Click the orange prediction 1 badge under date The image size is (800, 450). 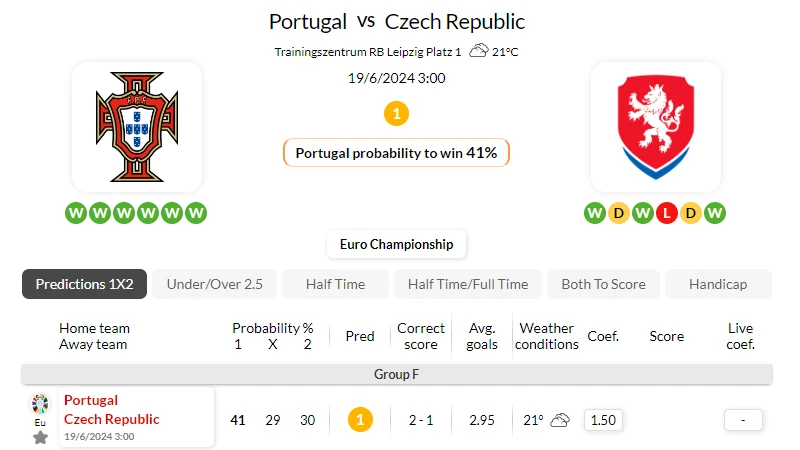(x=396, y=113)
